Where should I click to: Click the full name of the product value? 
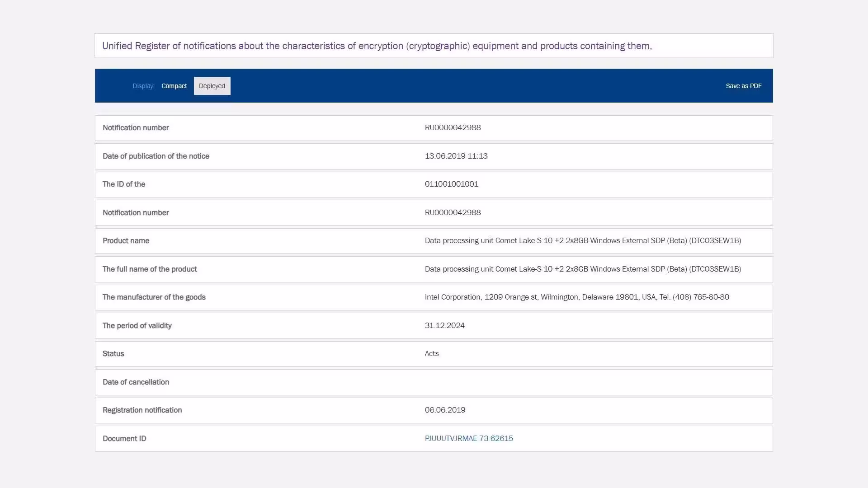(x=583, y=269)
